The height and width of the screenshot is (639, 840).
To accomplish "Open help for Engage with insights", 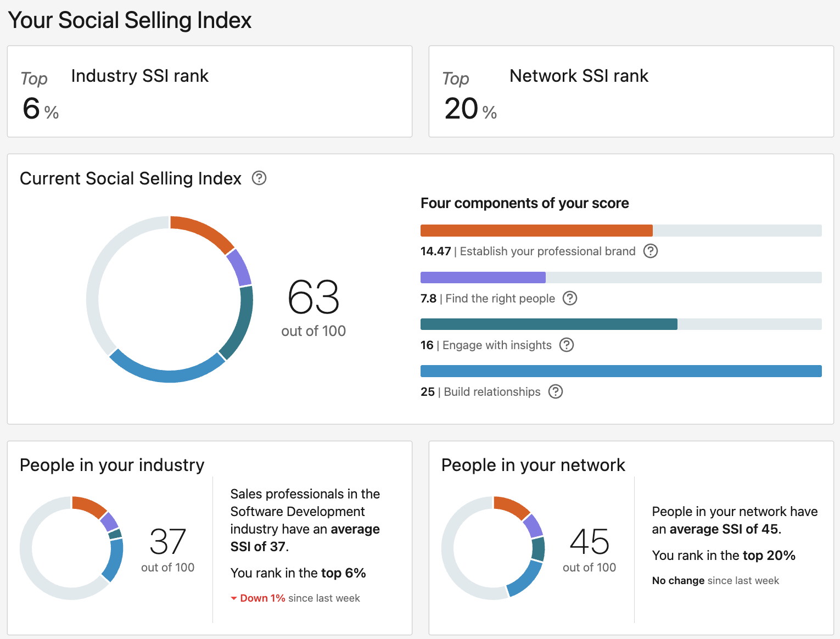I will (x=567, y=345).
